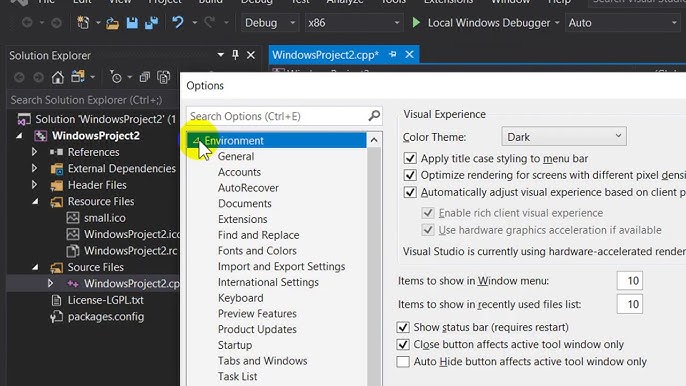This screenshot has height=386, width=686.
Task: Select Keyboard in the options tree
Action: 241,298
